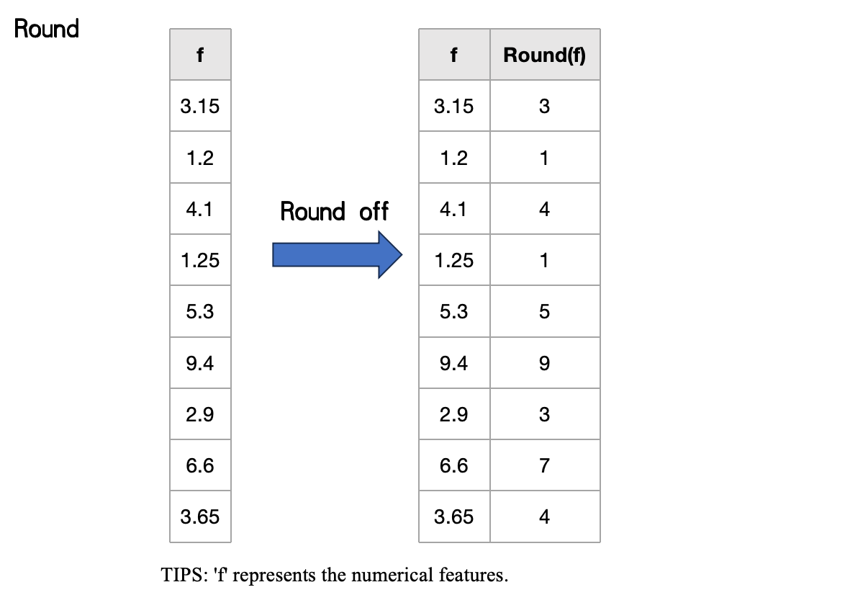This screenshot has height=595, width=868.
Task: Click the 9.4 cell in left table
Action: pos(200,363)
